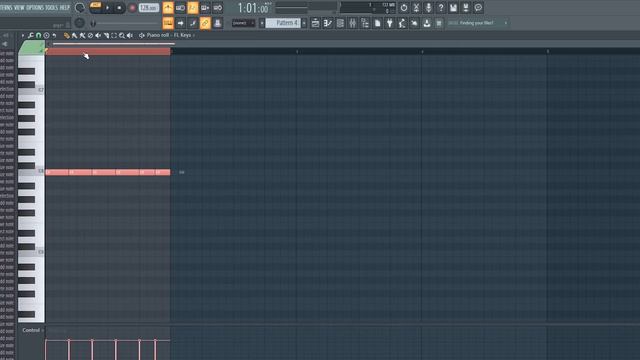
Task: Click the master volume knob
Action: (80, 8)
